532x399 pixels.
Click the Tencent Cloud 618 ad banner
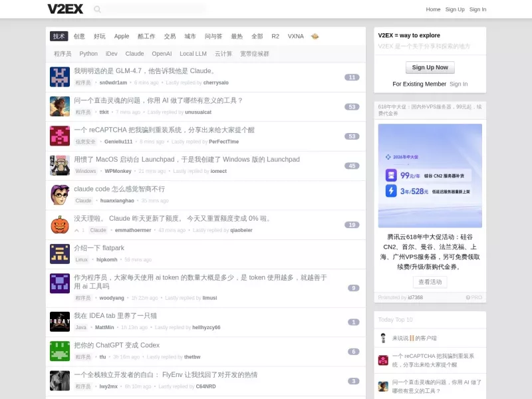point(430,176)
